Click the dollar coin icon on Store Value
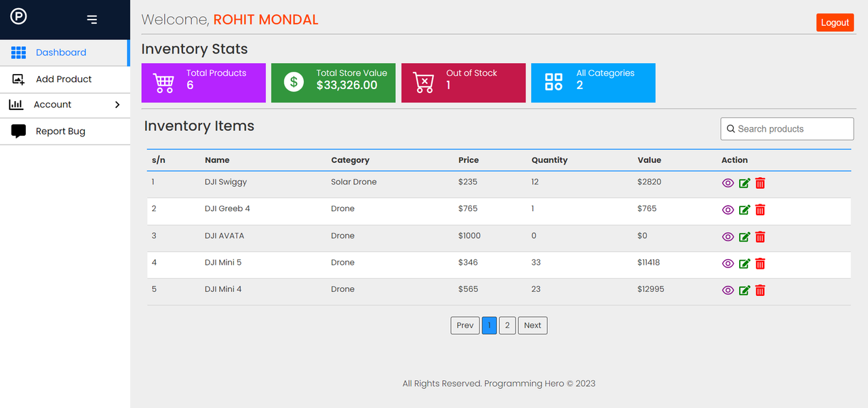The image size is (868, 408). click(294, 83)
